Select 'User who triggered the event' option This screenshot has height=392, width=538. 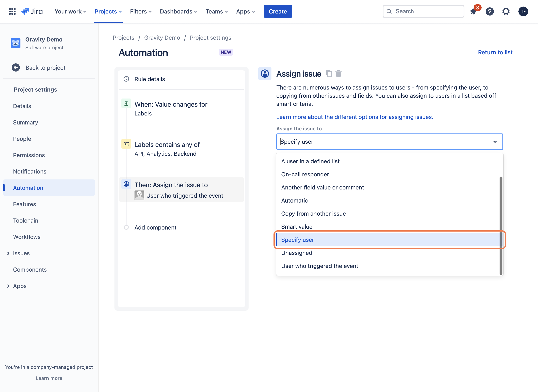tap(388, 266)
